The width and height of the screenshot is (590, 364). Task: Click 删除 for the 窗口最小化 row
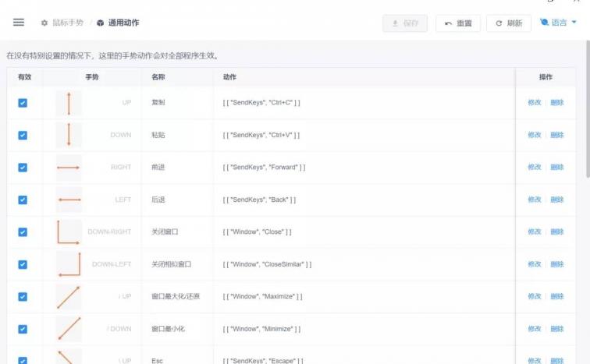(557, 328)
